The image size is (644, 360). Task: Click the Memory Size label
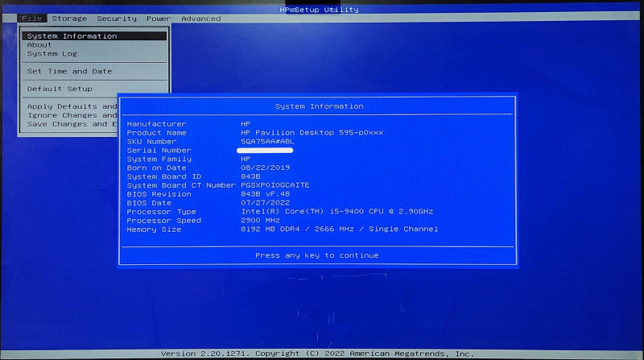154,230
